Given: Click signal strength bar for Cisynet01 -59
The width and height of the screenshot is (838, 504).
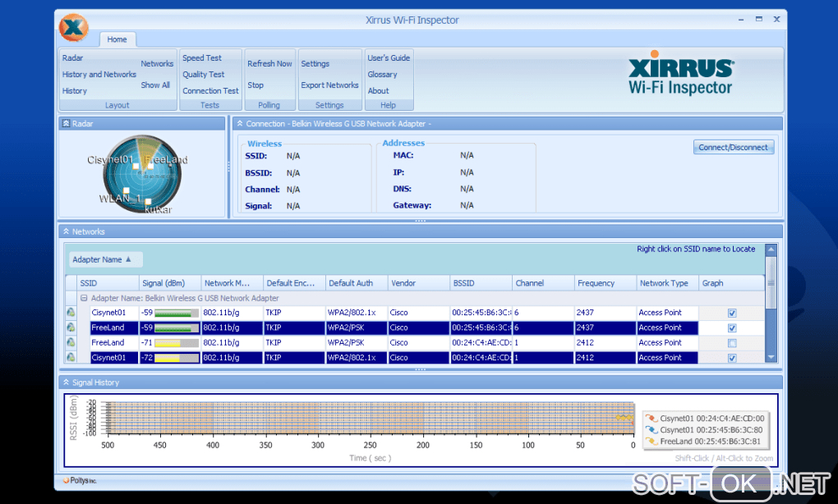Looking at the screenshot, I should click(x=177, y=313).
